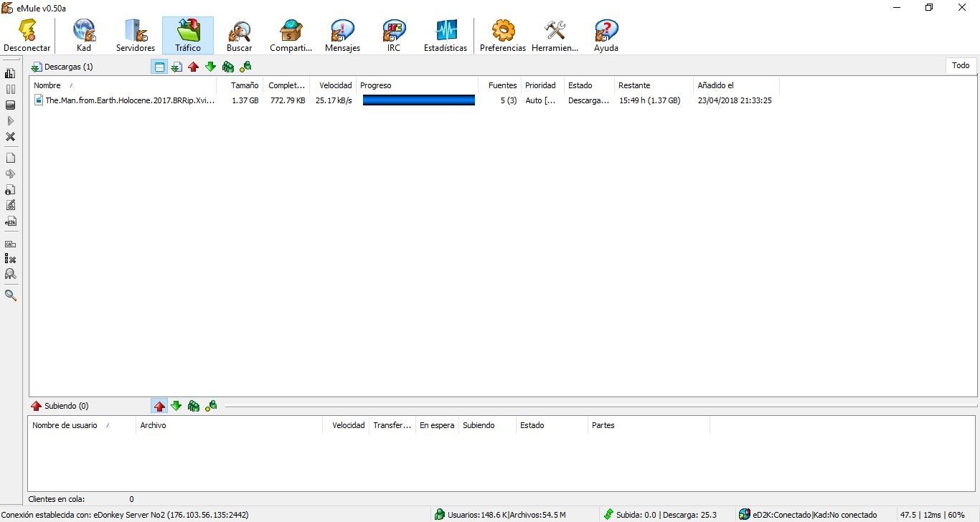The width and height of the screenshot is (980, 522).
Task: Open the Ayuda help icon
Action: tap(606, 36)
